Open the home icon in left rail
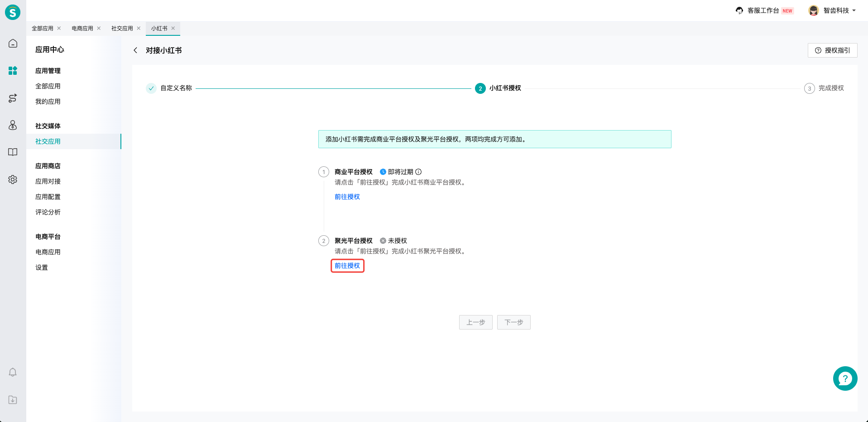 tap(13, 44)
